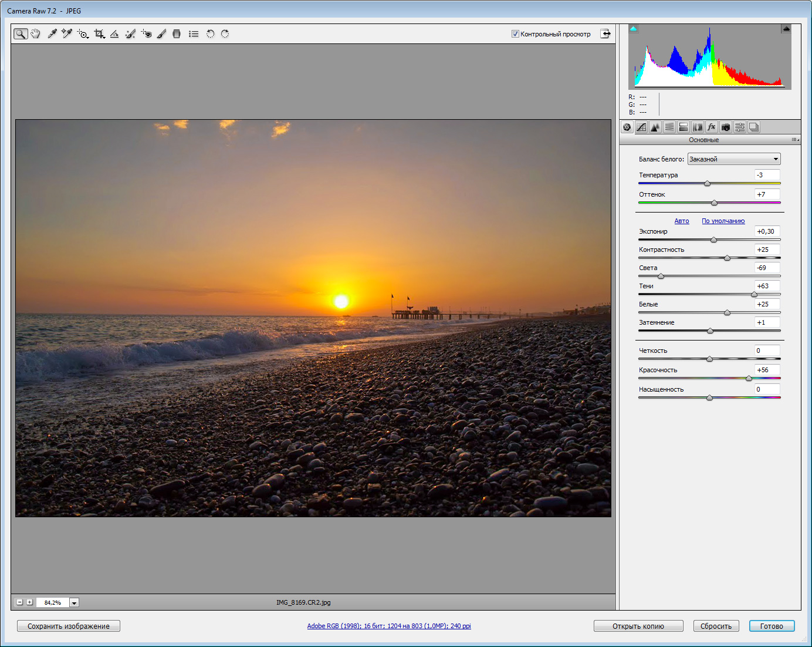Click the Контрастность slider handle
The height and width of the screenshot is (647, 812).
click(727, 258)
